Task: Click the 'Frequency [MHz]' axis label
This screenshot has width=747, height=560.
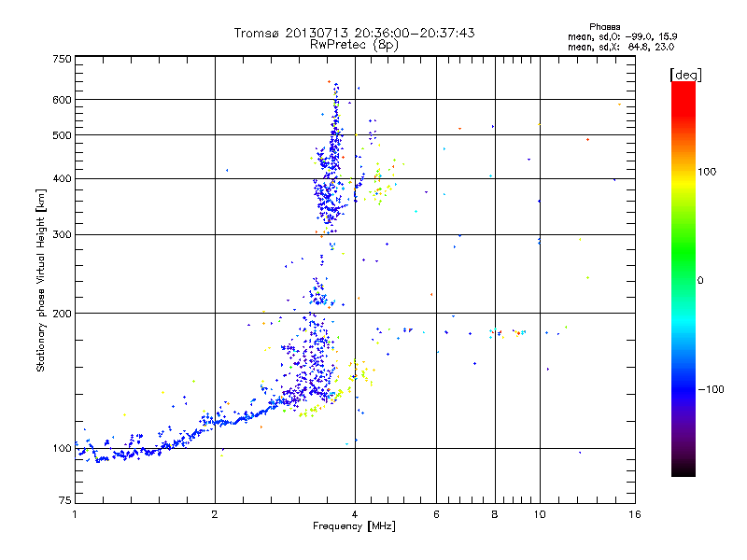Action: pyautogui.click(x=354, y=526)
